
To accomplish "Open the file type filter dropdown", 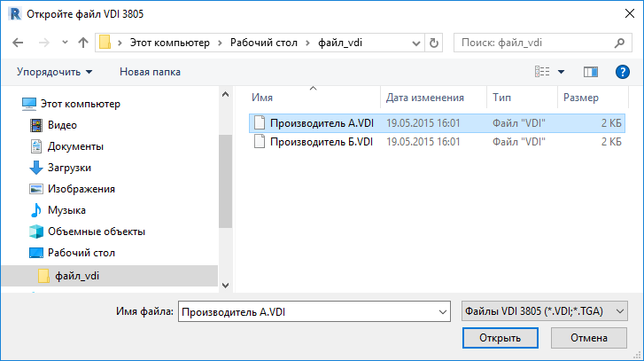I will (x=545, y=311).
